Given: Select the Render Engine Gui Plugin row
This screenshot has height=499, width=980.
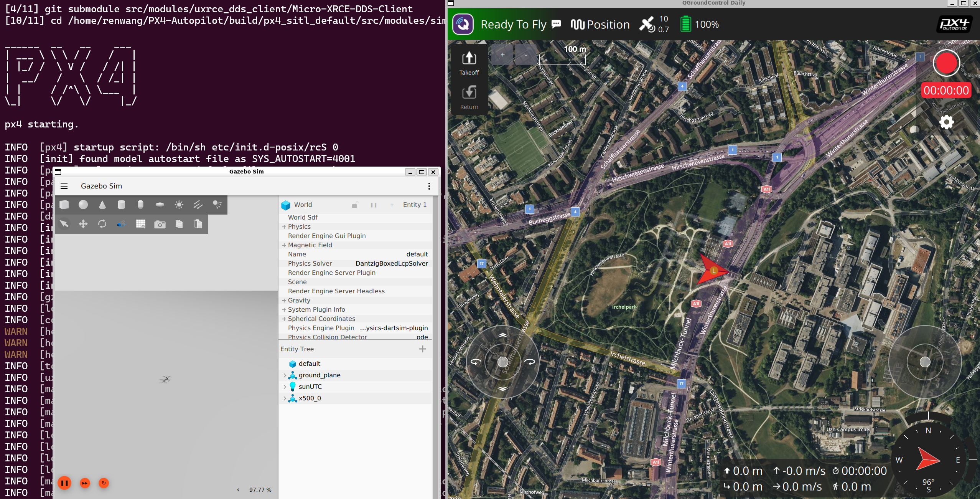Looking at the screenshot, I should pos(356,236).
